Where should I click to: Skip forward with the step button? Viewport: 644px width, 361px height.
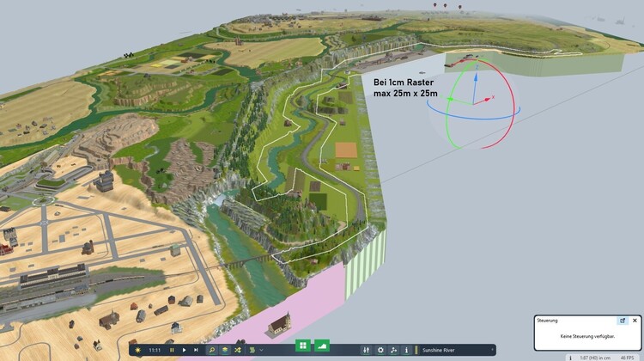click(x=196, y=351)
